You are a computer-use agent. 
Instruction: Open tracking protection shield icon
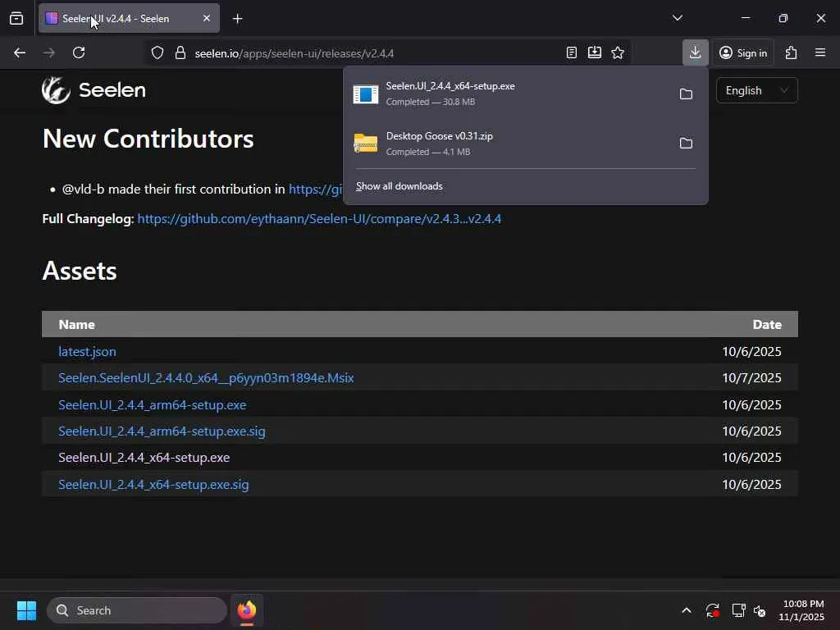[x=157, y=52]
